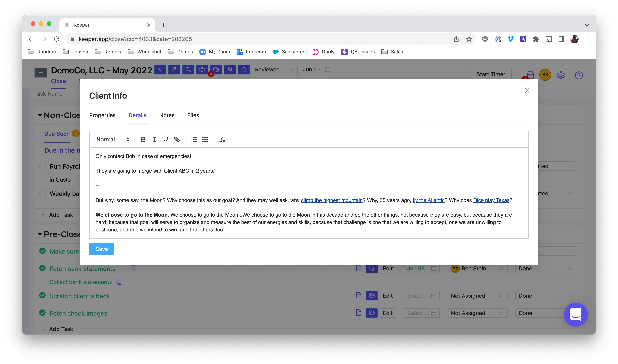Toggle italic formatting in editor

tap(154, 140)
